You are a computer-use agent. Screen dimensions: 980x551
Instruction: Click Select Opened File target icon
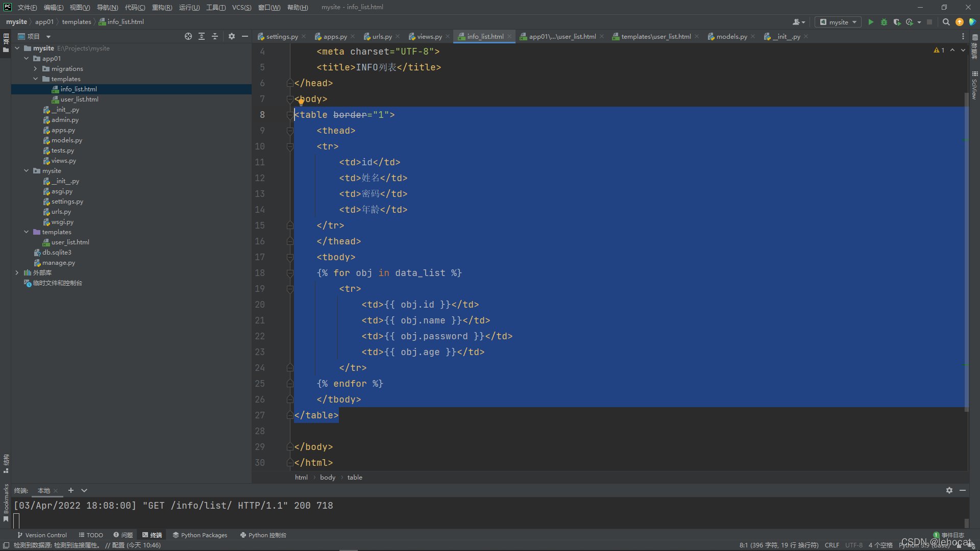(188, 36)
